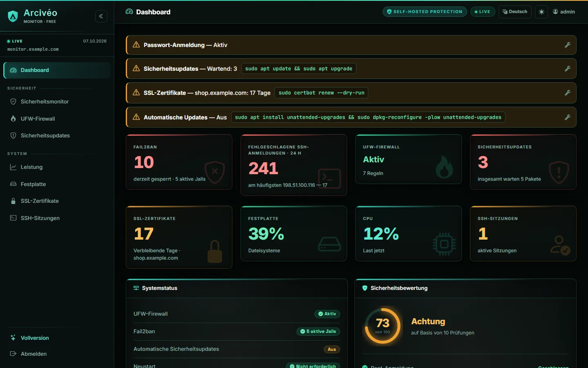Click the unattended-upgrades install command
This screenshot has width=588, height=368.
coord(368,117)
